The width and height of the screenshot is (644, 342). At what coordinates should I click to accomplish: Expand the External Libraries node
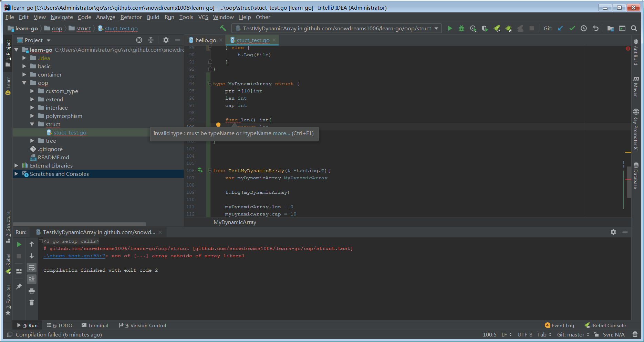click(x=16, y=165)
